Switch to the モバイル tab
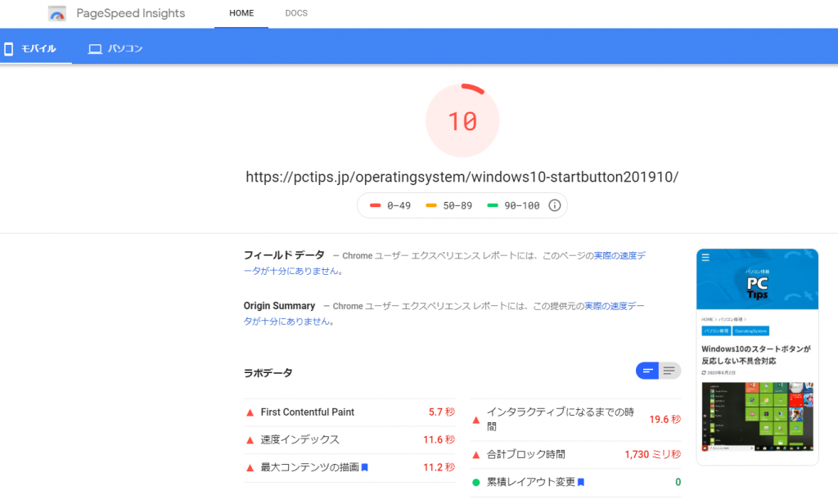This screenshot has height=504, width=838. point(36,48)
